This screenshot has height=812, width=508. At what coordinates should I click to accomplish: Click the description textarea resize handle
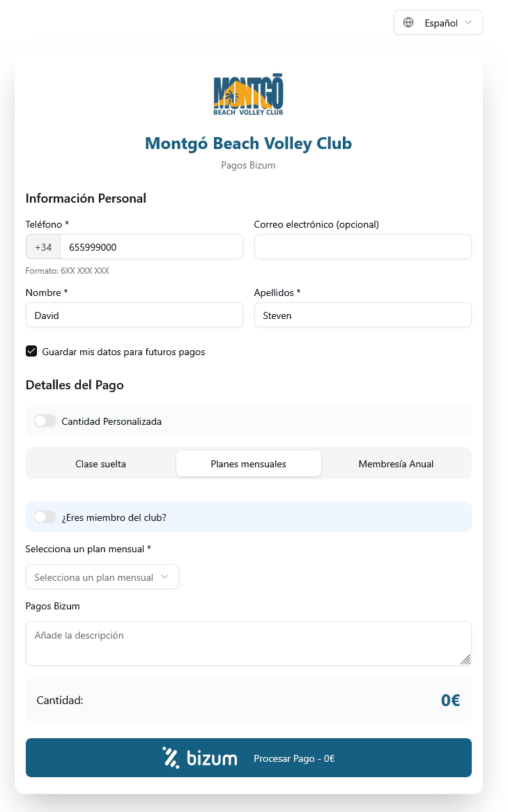pyautogui.click(x=465, y=659)
